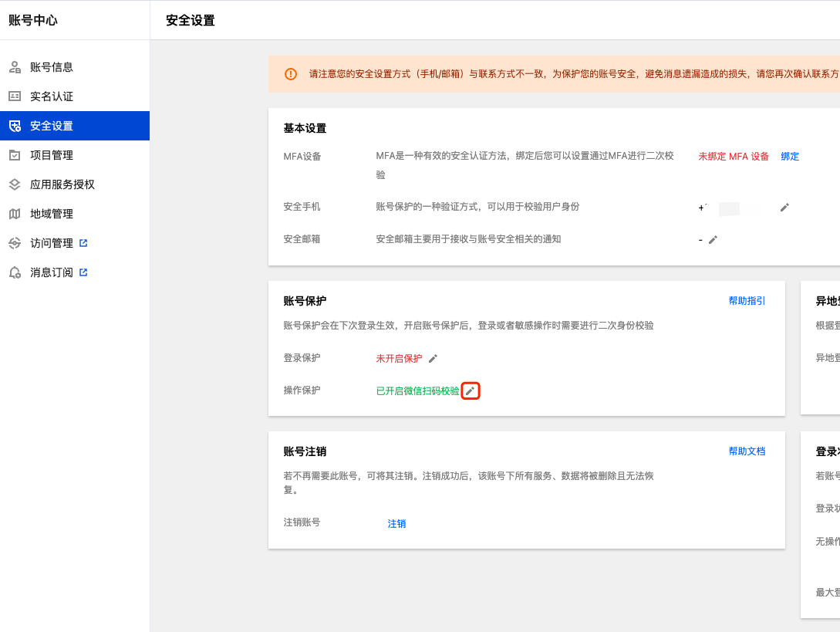Edit 登录保护 setting via pencil icon
Screen dimensions: 840x632
[x=433, y=359]
